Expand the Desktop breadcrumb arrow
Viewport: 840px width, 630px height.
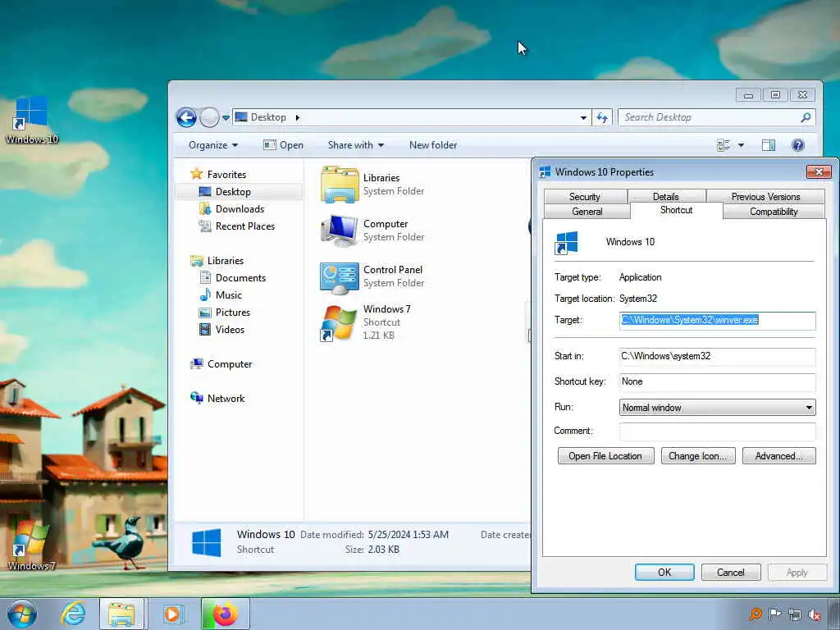(x=297, y=117)
